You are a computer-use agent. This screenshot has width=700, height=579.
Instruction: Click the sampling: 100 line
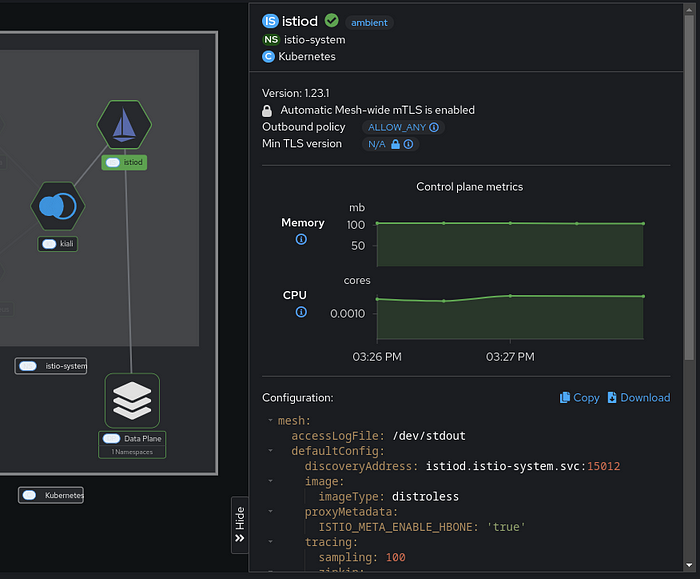(362, 557)
